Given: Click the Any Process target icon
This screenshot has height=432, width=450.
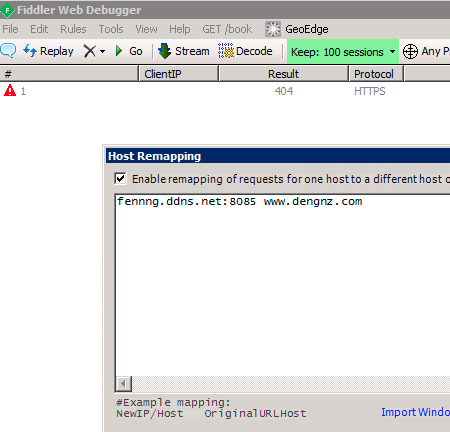Looking at the screenshot, I should [410, 52].
